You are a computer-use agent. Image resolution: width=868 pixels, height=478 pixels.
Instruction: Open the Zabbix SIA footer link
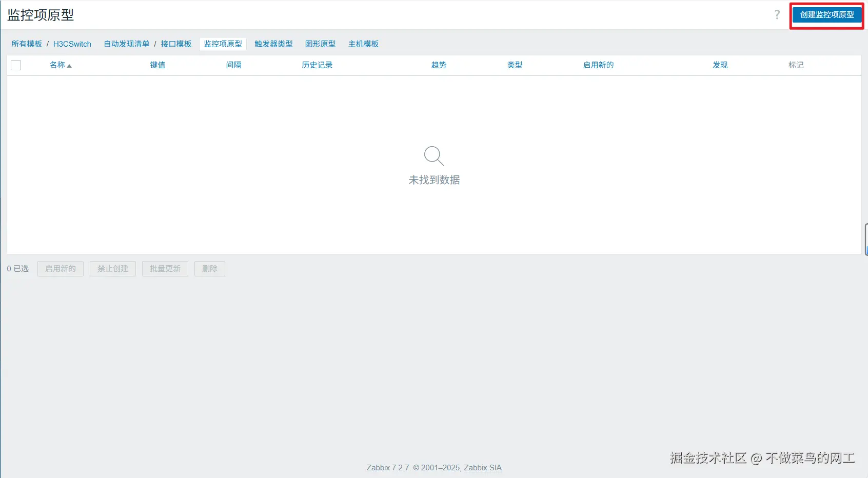[483, 468]
